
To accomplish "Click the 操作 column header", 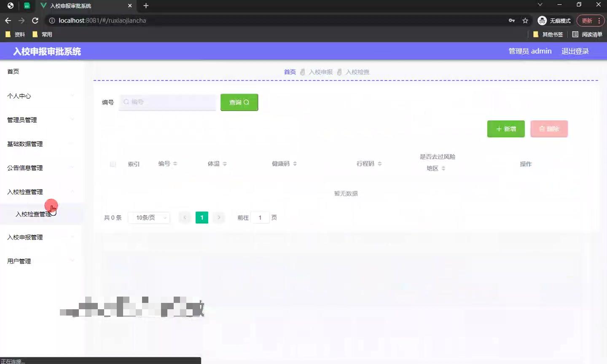I will pos(526,164).
